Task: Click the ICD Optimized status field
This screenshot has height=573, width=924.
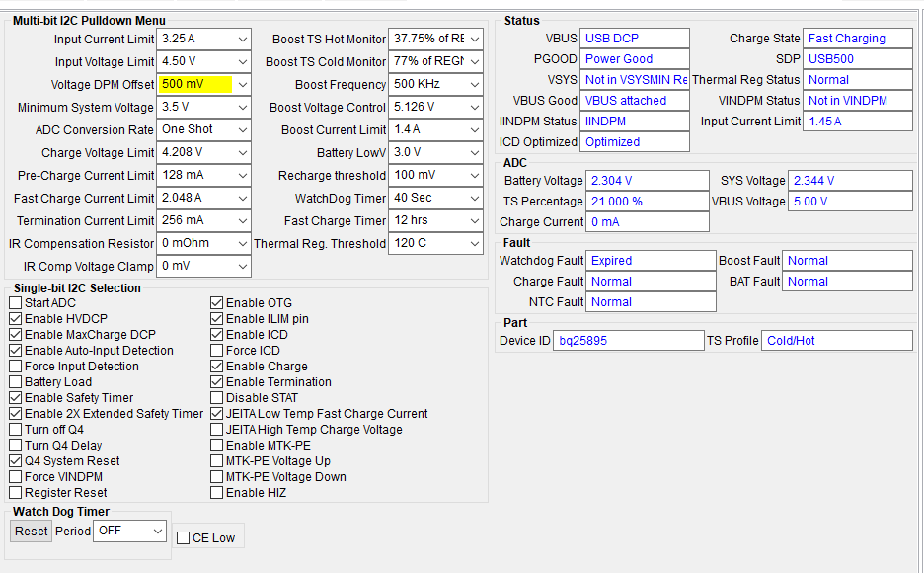Action: pos(635,142)
